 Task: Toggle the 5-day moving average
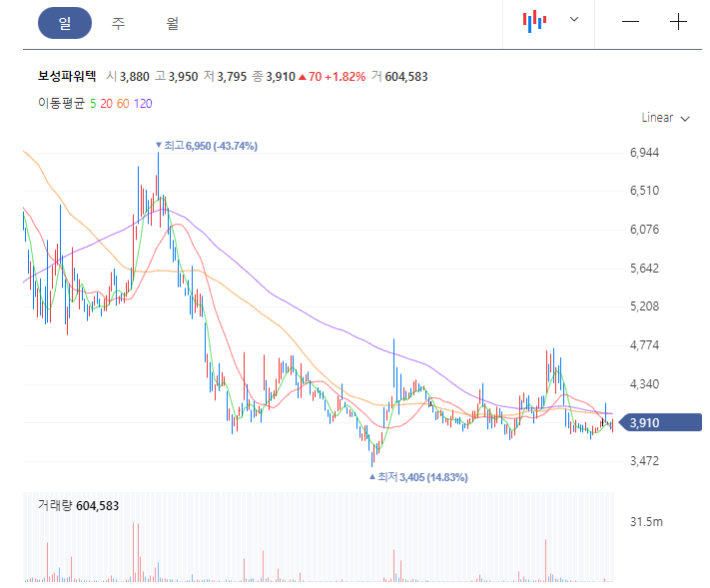click(x=93, y=104)
